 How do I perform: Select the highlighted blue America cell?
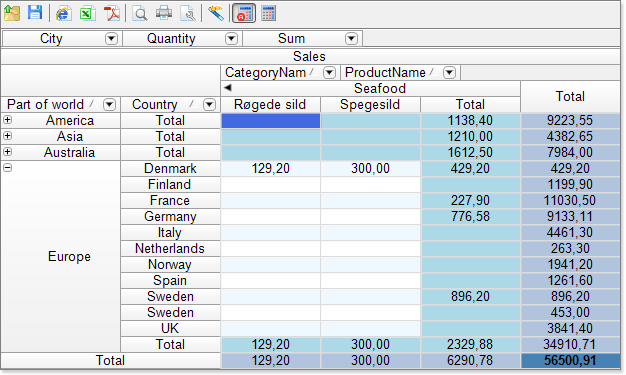(270, 121)
